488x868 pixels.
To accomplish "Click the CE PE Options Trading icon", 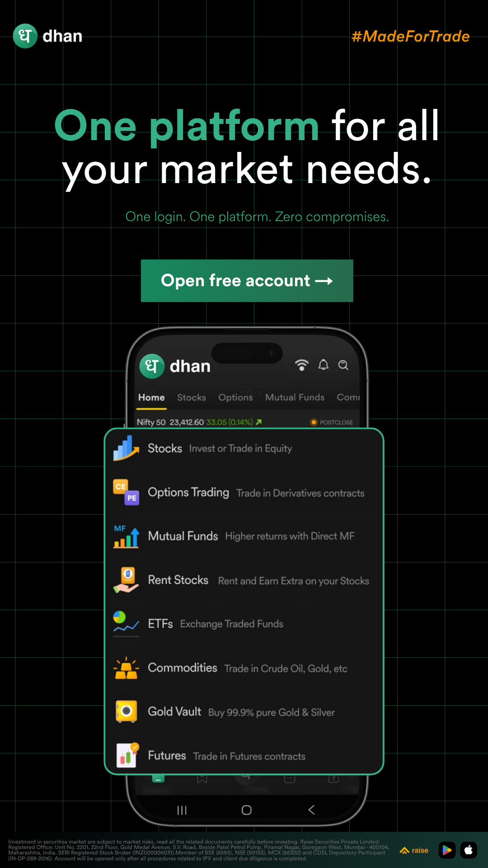I will (126, 492).
